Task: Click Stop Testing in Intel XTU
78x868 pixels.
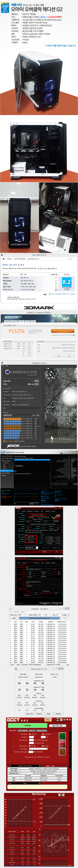Action: coord(19,466)
